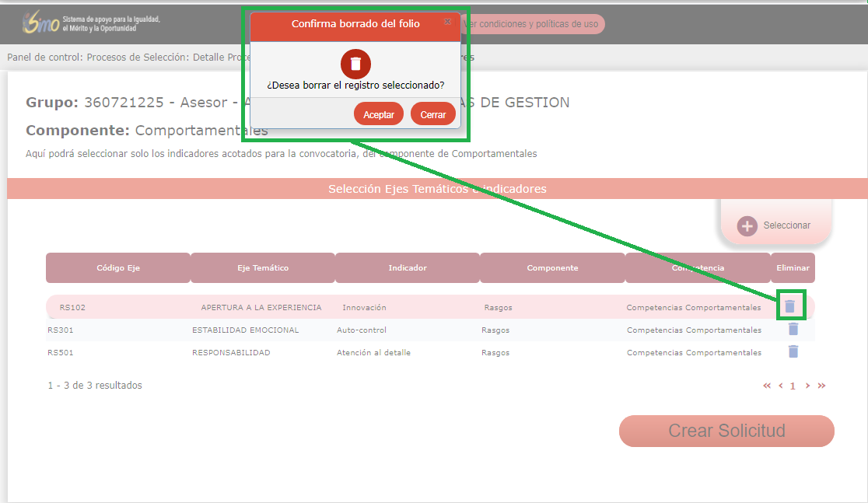Close the confirmation dialog with X
This screenshot has width=868, height=503.
[x=447, y=23]
